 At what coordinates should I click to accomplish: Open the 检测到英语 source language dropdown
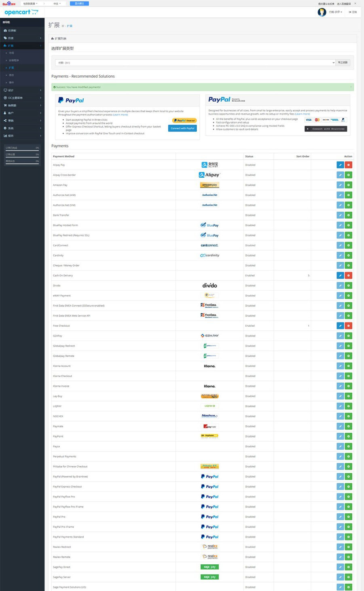(30, 3)
